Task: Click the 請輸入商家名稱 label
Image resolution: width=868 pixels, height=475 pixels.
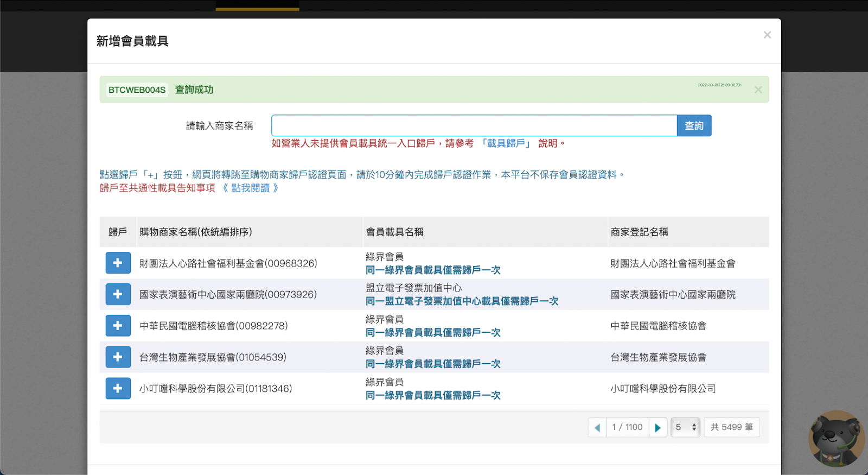Action: 220,126
